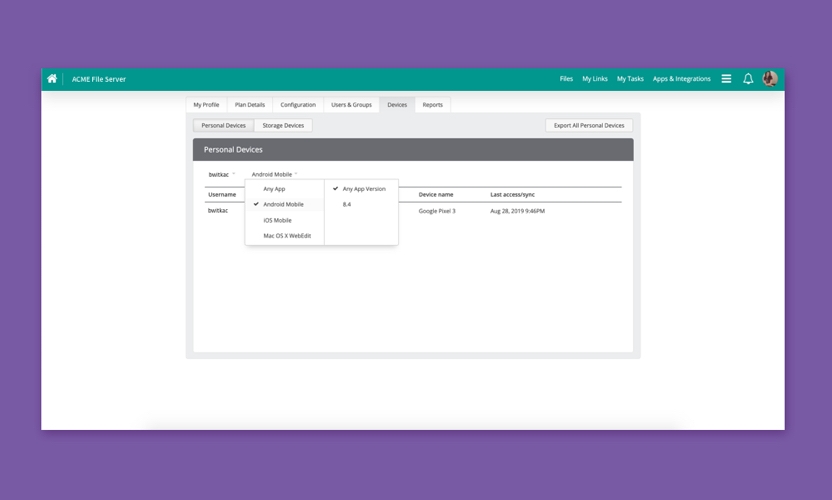Go to the Plan Details tab

pos(250,105)
